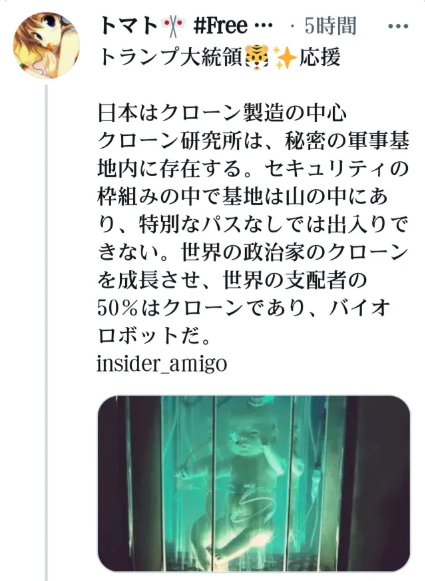
Task: Open the three-dot more options menu
Action: [398, 27]
